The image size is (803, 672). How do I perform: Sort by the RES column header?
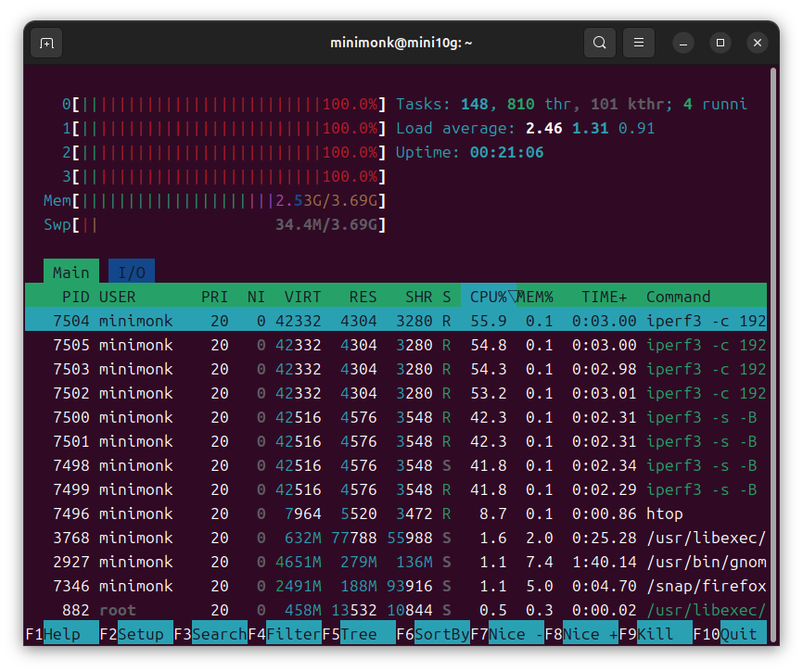point(363,297)
